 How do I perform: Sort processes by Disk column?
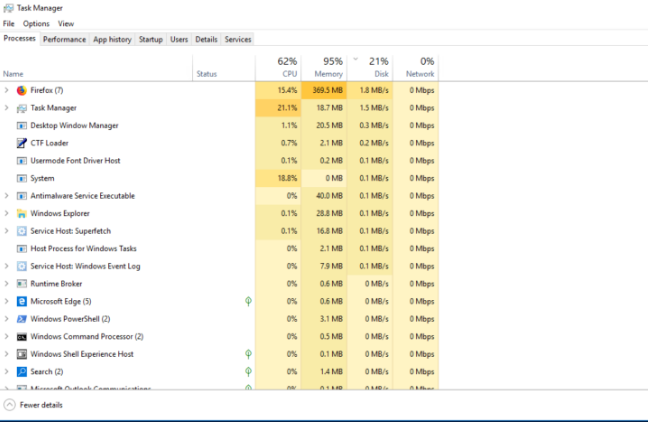(370, 67)
